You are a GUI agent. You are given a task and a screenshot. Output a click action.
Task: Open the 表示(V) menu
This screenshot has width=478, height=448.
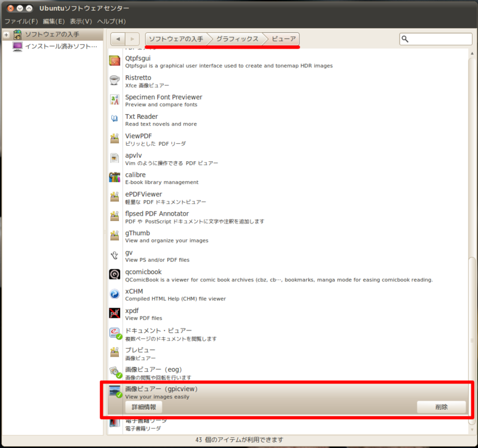coord(81,22)
